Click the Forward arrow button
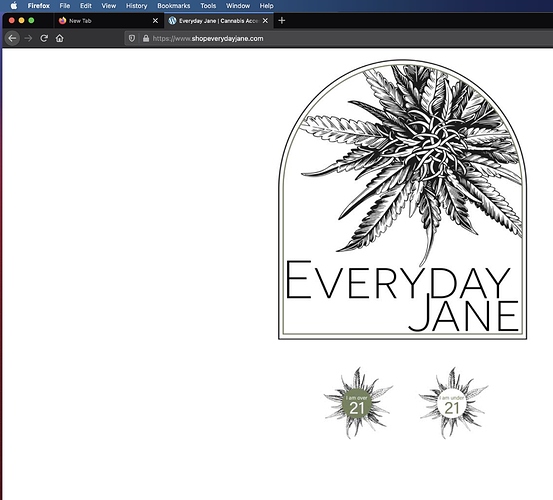The image size is (553, 500). (28, 38)
